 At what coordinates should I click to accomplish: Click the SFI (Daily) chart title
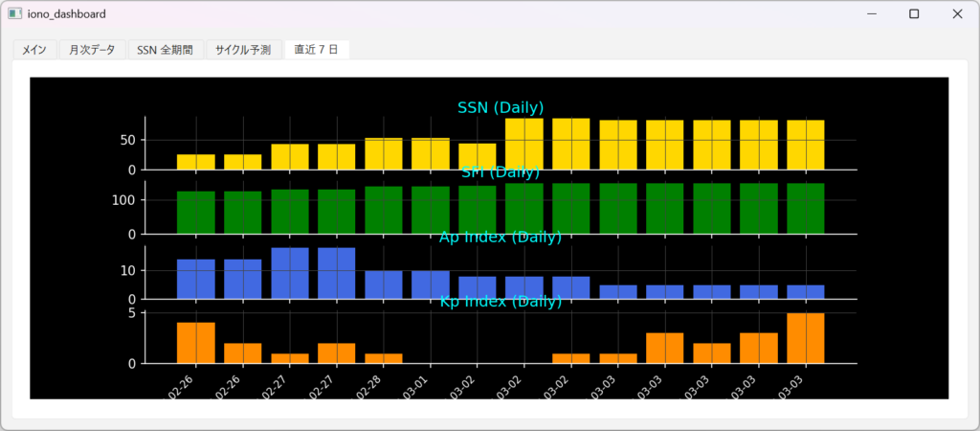[x=501, y=172]
